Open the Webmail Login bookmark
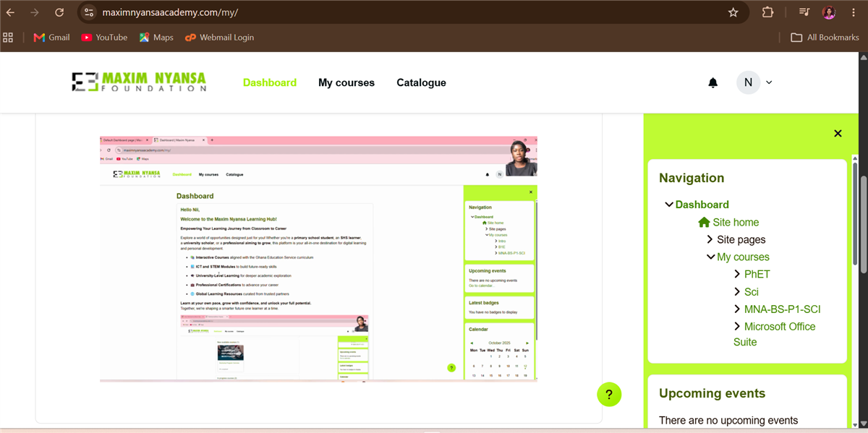The width and height of the screenshot is (868, 433). click(220, 38)
